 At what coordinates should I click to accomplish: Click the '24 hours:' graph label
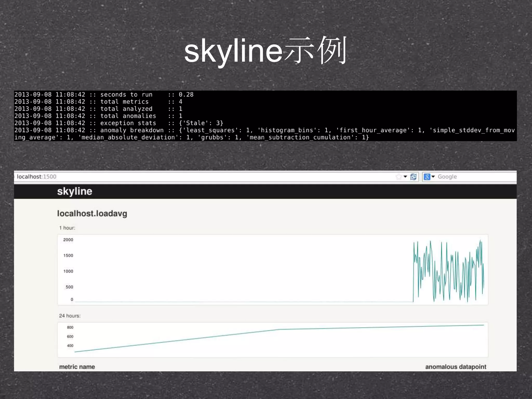coord(70,316)
